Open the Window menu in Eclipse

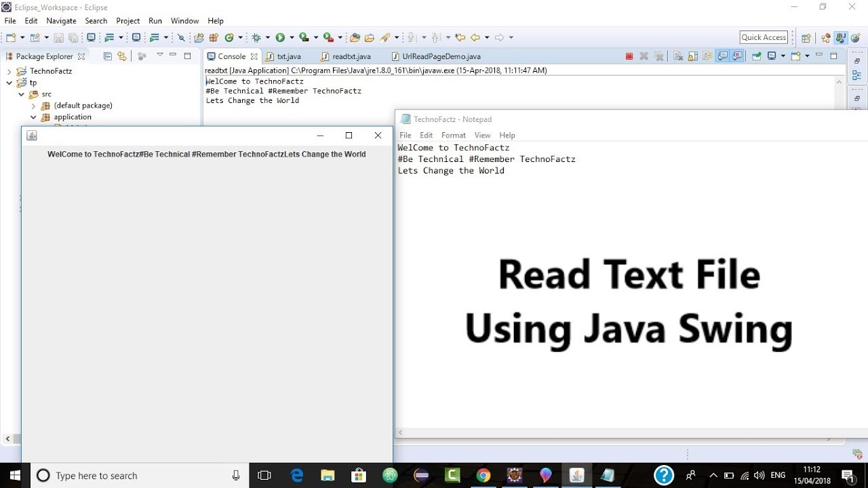point(184,21)
